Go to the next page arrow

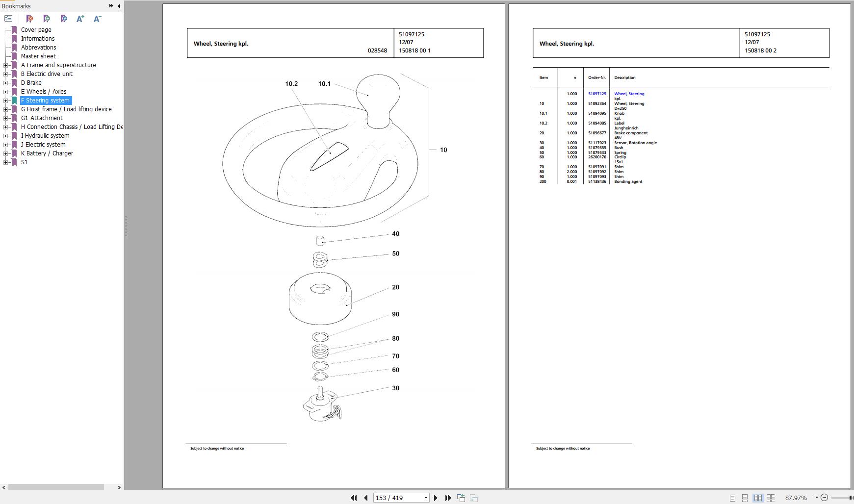[436, 498]
